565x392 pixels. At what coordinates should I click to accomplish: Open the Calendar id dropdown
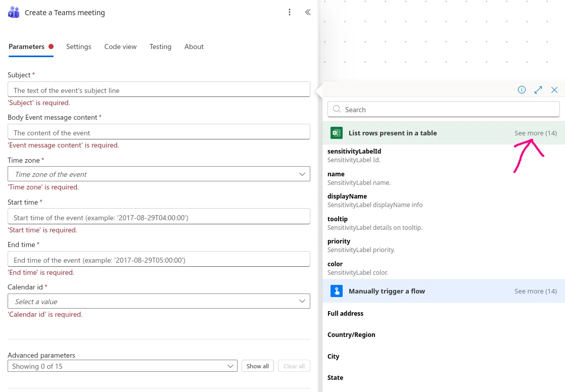coord(159,301)
